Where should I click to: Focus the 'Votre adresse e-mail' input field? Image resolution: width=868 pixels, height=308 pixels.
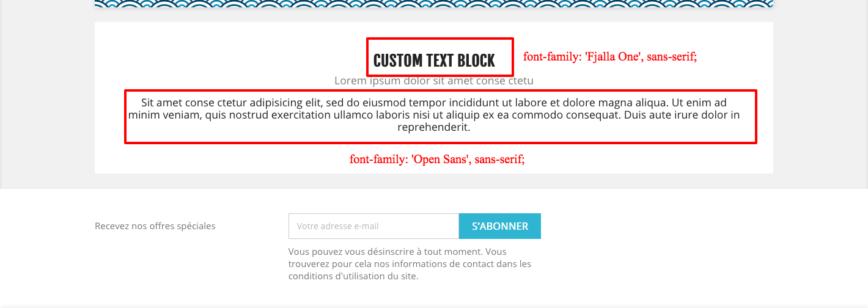pyautogui.click(x=373, y=226)
